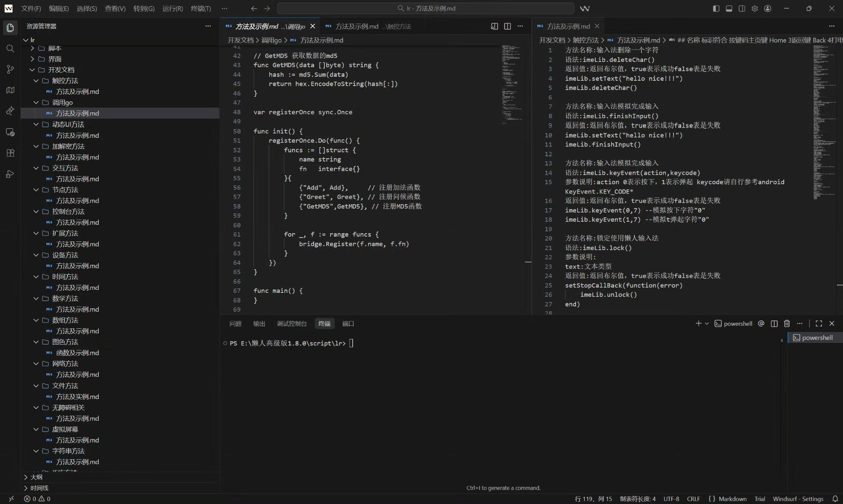Click Windsurf - Settings in status bar
The image size is (843, 504).
[798, 499]
